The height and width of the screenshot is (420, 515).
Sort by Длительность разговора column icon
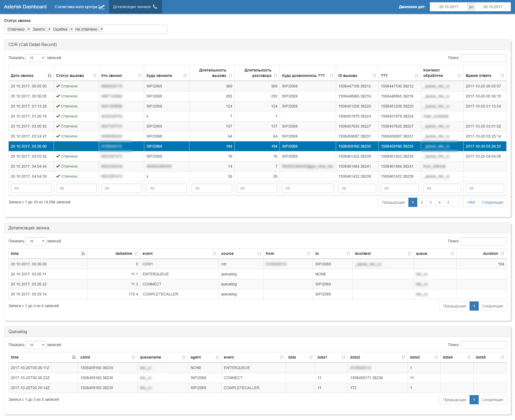click(275, 76)
